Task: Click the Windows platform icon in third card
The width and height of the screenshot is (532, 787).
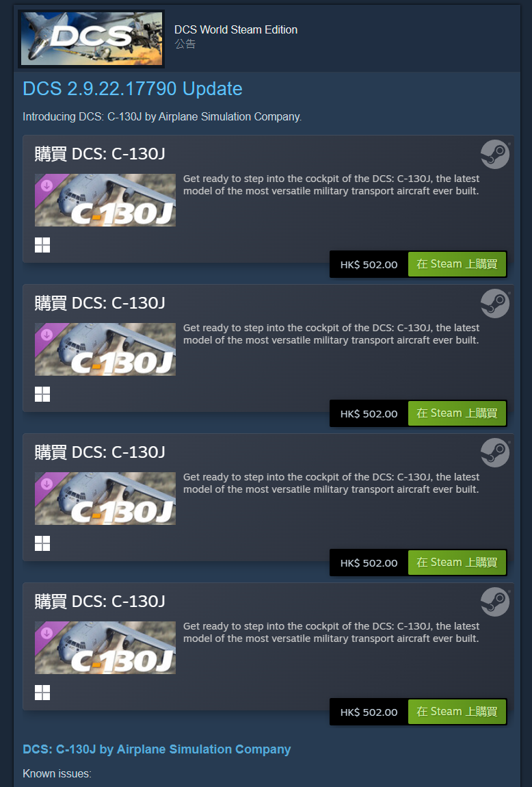Action: pos(42,543)
